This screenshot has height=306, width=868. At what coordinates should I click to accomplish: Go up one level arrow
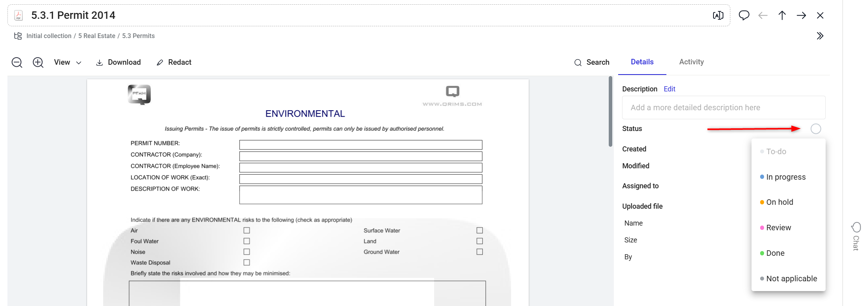pyautogui.click(x=782, y=15)
